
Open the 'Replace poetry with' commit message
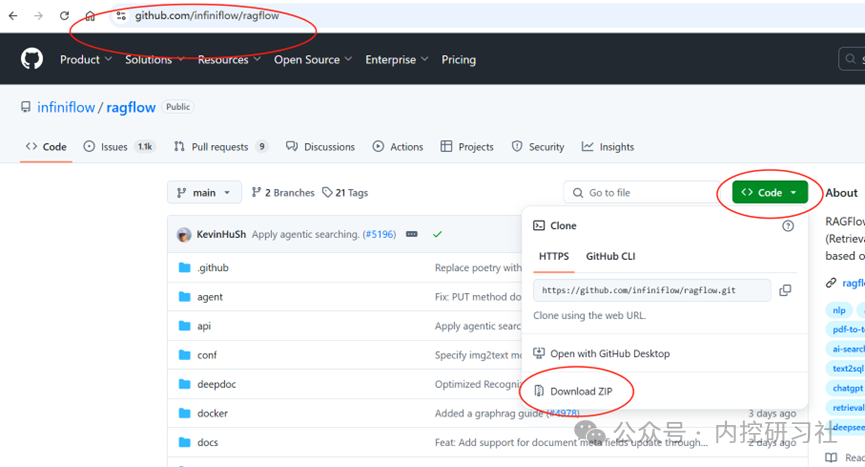[478, 267]
